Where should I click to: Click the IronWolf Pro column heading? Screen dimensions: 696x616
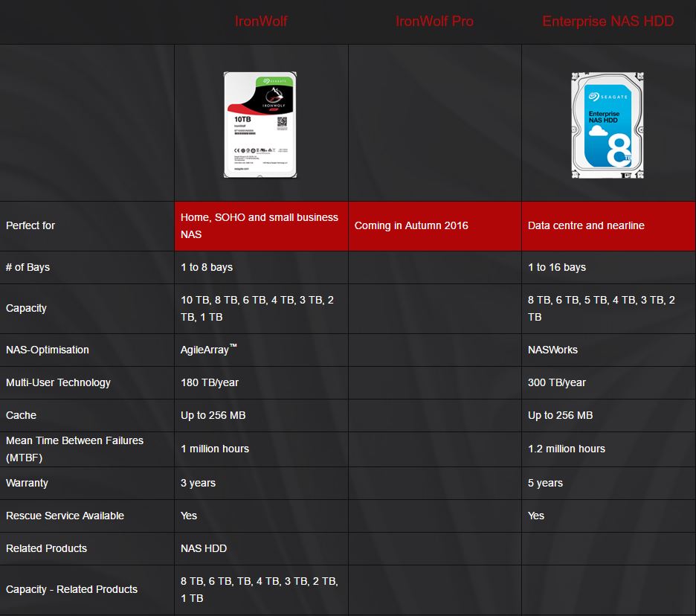tap(434, 22)
